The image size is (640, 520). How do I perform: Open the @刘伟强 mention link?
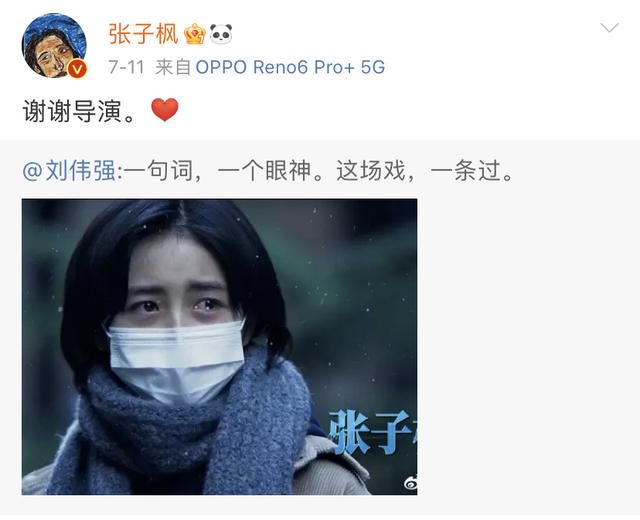click(x=69, y=171)
